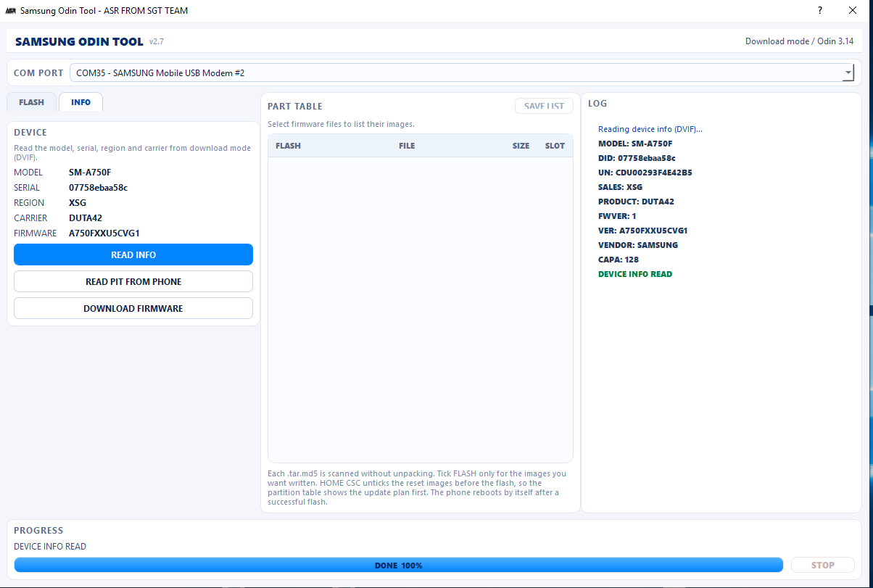The image size is (873, 588).
Task: Switch to the INFO tab
Action: point(81,102)
